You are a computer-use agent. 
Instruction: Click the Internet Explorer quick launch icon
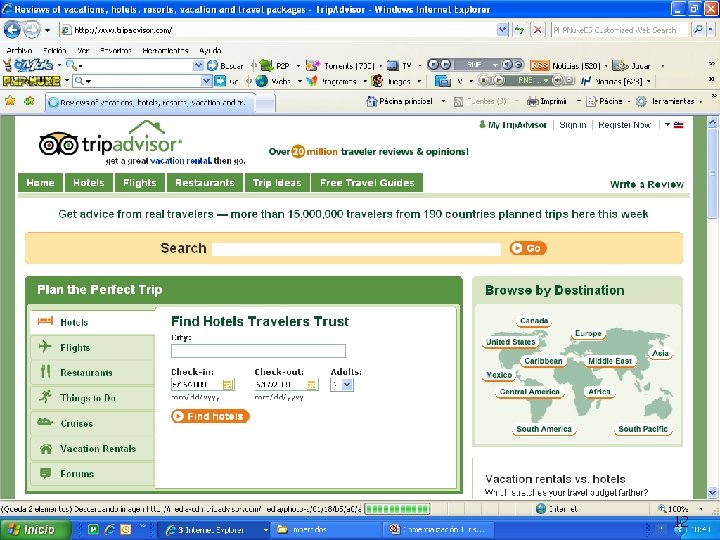109,529
